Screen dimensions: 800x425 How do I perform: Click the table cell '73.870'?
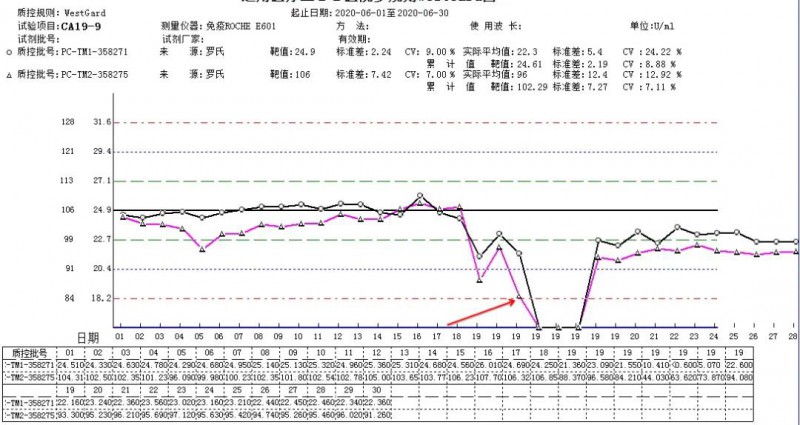710,378
